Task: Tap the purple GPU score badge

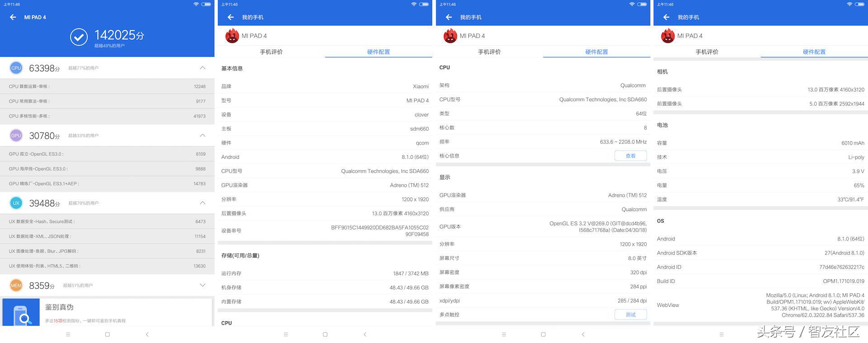Action: click(16, 136)
